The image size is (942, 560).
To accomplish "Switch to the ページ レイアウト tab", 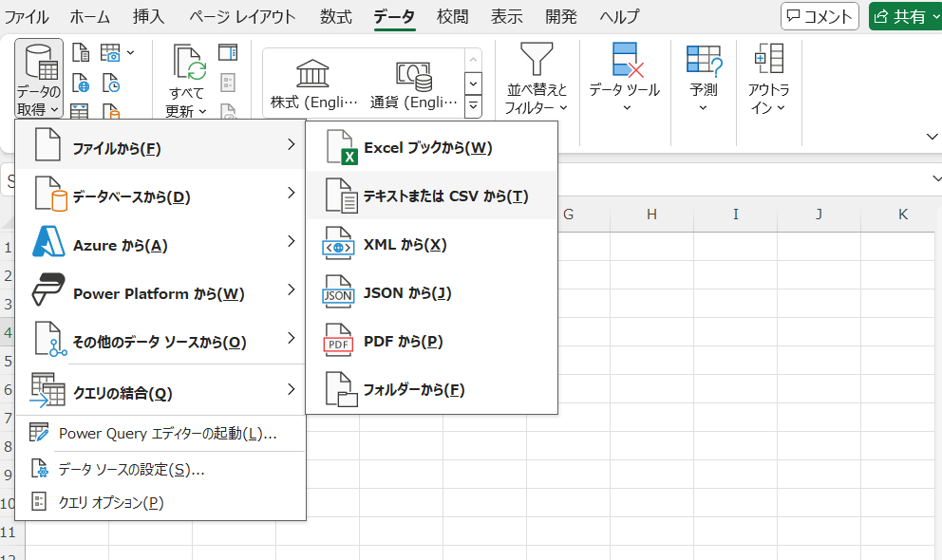I will tap(242, 17).
